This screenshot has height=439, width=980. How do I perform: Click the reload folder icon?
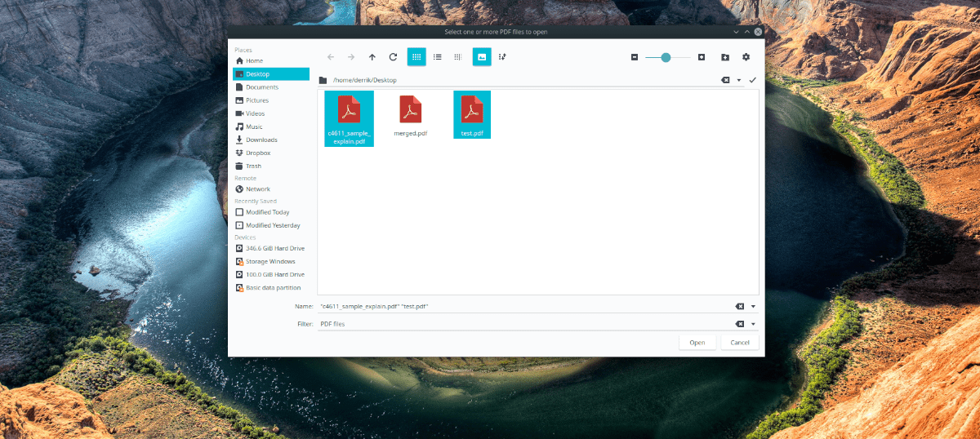point(393,57)
